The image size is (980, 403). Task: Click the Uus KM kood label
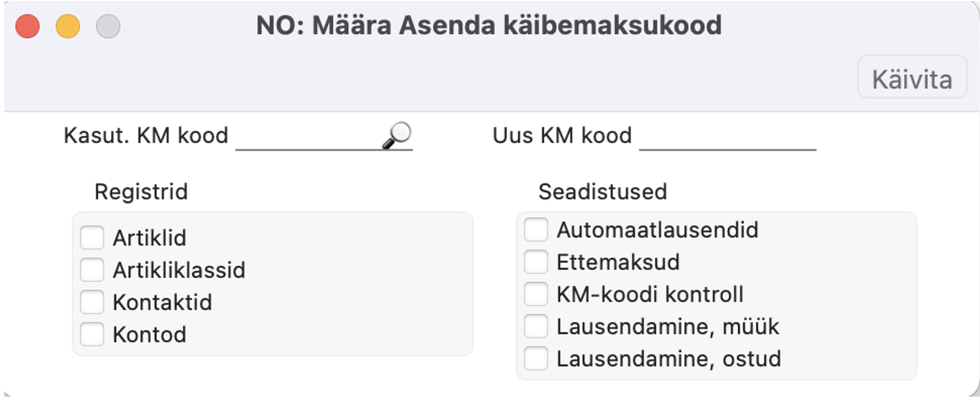pyautogui.click(x=562, y=136)
